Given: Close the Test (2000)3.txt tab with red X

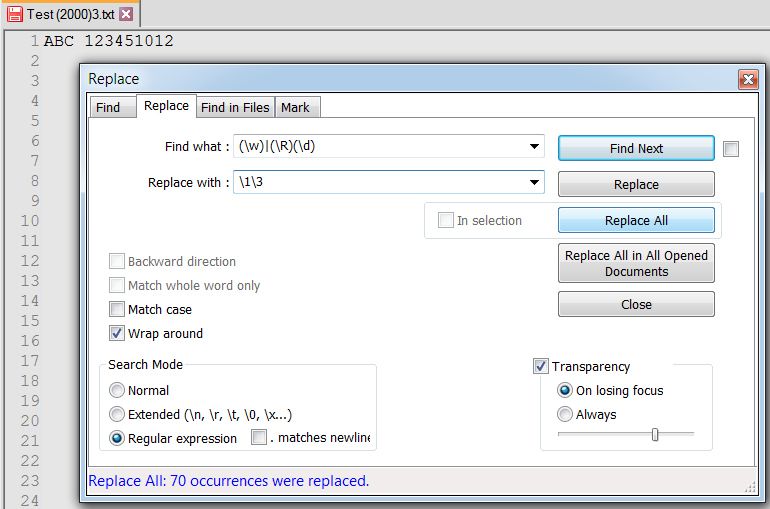Looking at the screenshot, I should (126, 15).
